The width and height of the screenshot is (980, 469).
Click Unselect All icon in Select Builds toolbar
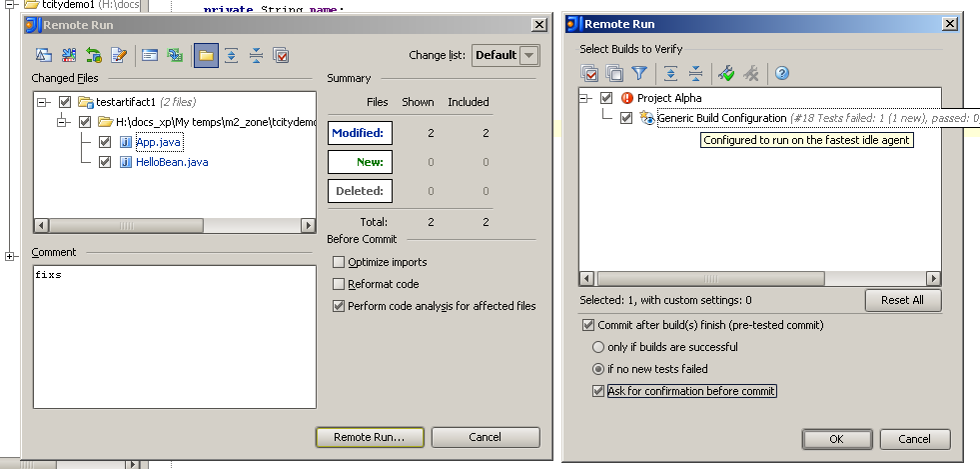[x=614, y=74]
